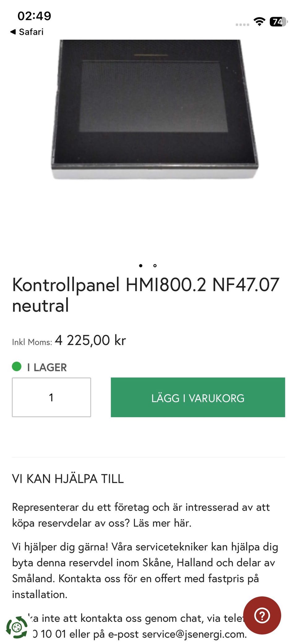This screenshot has height=644, width=297.
Task: Select the first image carousel dot
Action: [141, 265]
